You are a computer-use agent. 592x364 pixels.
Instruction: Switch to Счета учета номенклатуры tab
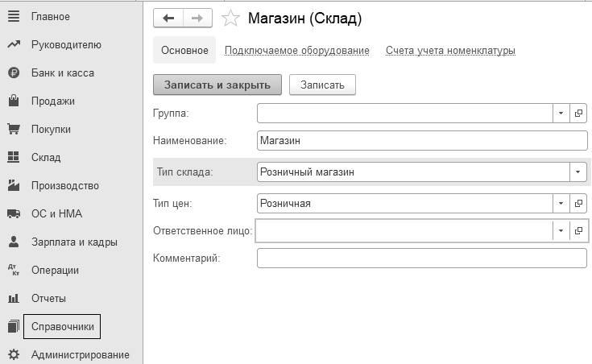pos(450,50)
